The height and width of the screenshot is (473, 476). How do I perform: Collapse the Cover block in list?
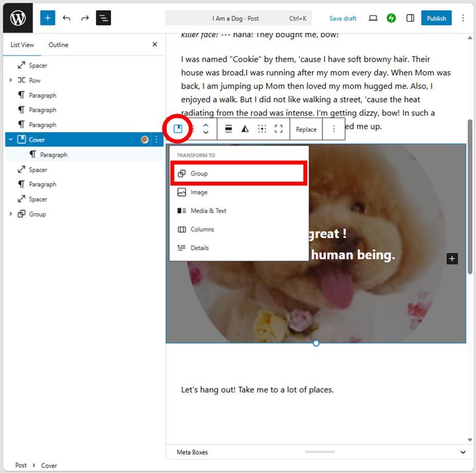(11, 139)
